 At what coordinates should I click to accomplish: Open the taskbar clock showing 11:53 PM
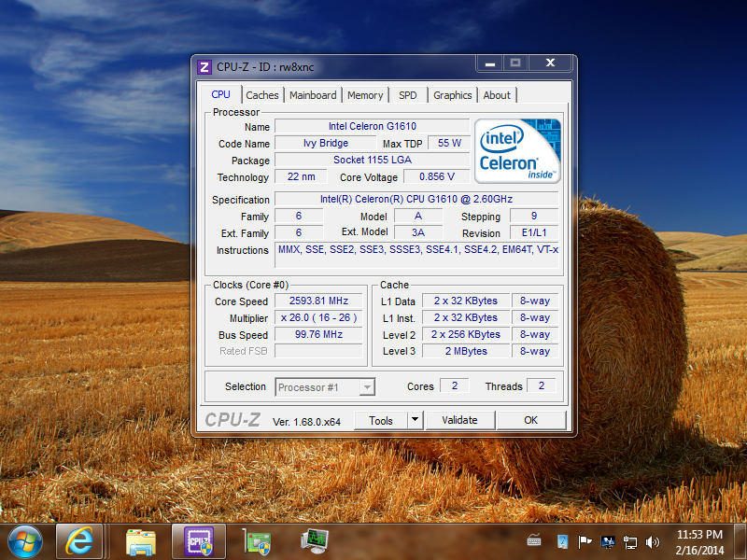[x=699, y=542]
